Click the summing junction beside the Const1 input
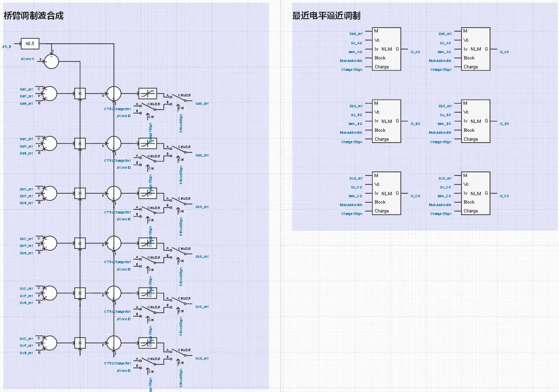559x392 pixels. (x=51, y=61)
